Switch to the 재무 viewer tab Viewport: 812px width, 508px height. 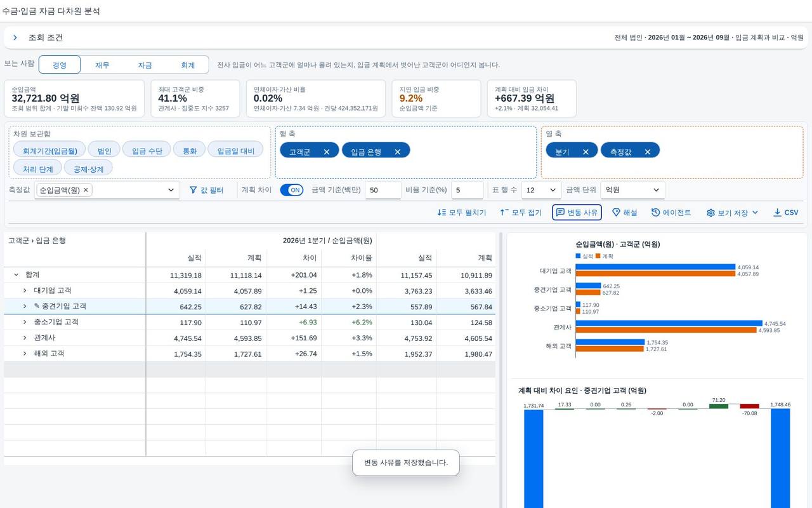pos(102,65)
